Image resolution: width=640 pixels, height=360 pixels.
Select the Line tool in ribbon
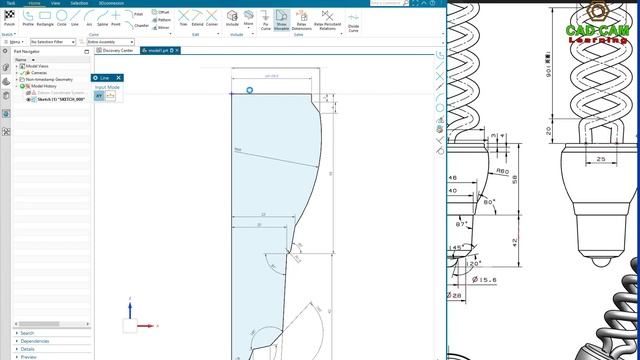75,19
